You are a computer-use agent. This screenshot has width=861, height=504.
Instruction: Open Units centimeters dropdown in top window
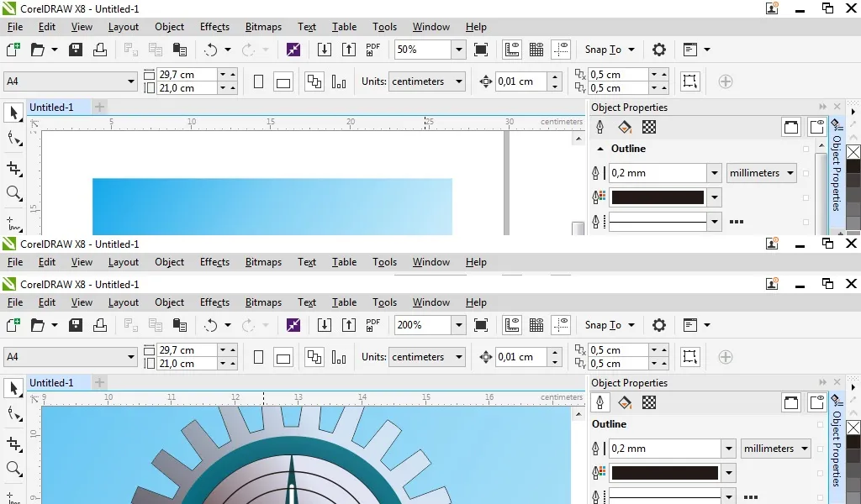459,81
